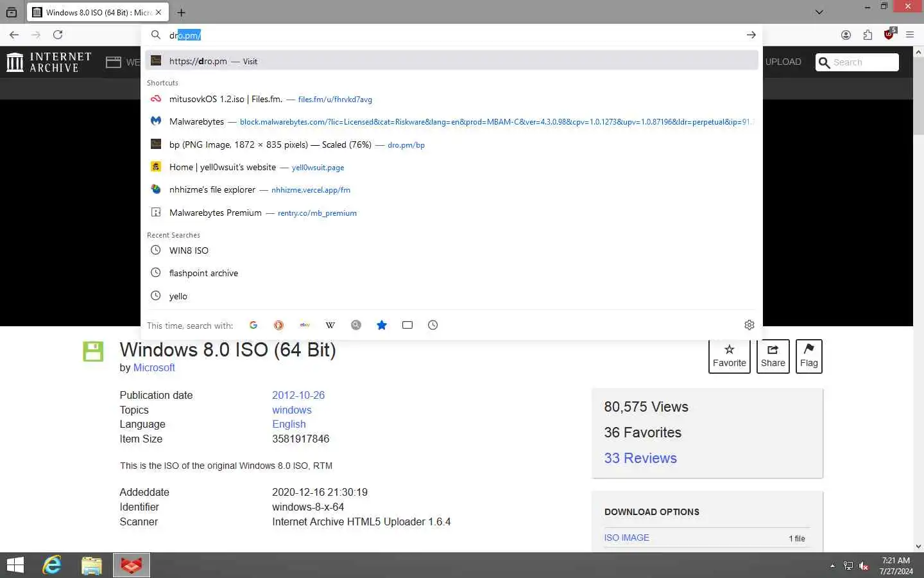Open the Web section icon on Archive bar
The width and height of the screenshot is (924, 578).
click(114, 62)
